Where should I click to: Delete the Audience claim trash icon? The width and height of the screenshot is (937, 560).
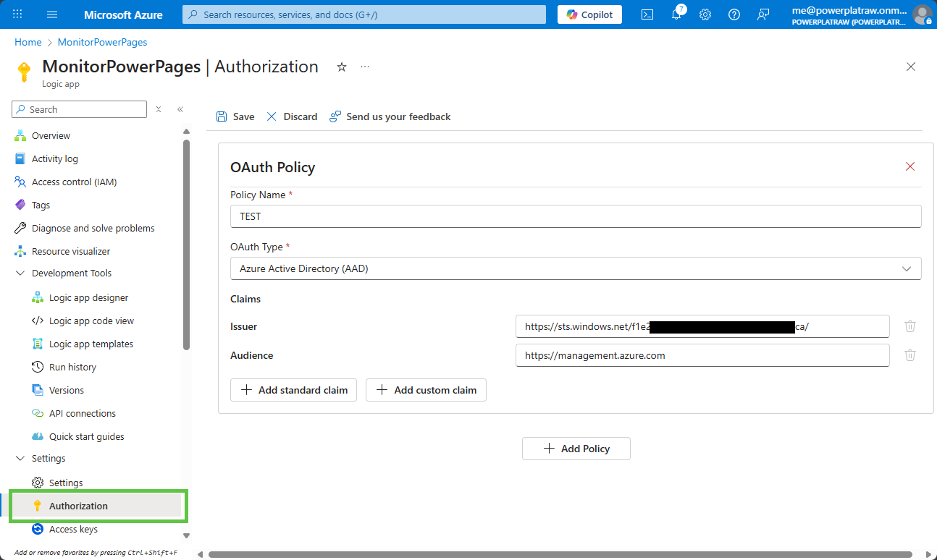[910, 355]
